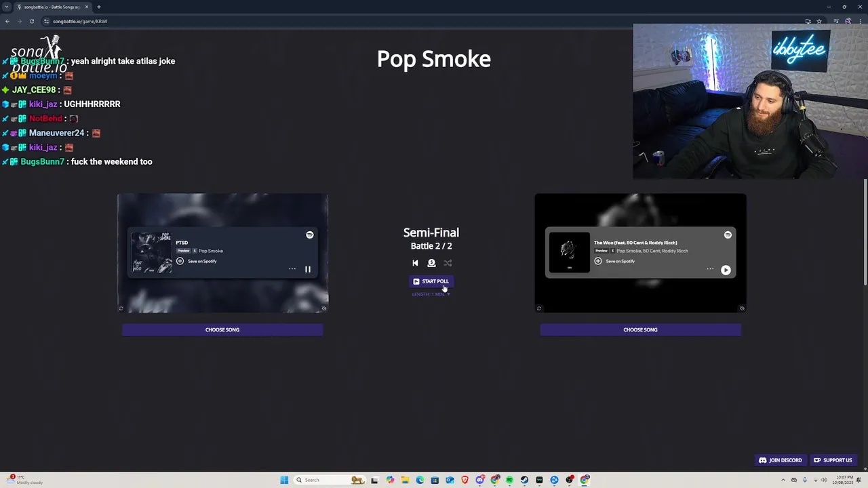This screenshot has height=488, width=868.
Task: Click Join Discord button
Action: pyautogui.click(x=780, y=460)
